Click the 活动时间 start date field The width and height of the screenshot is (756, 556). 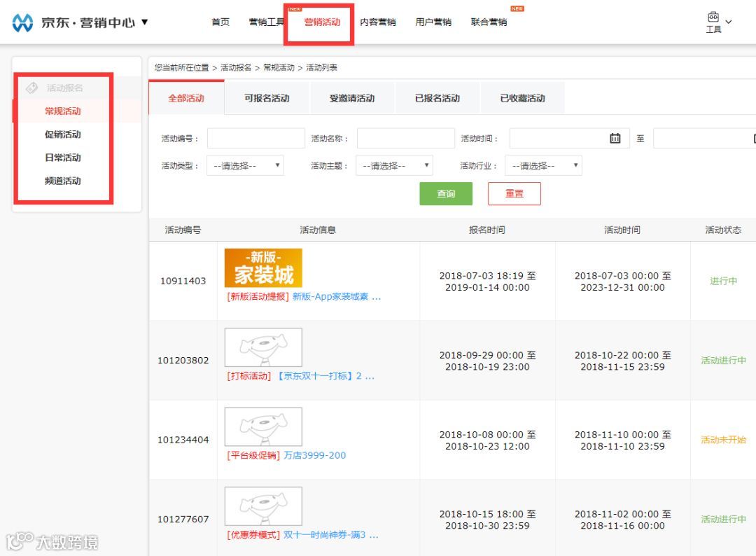click(569, 139)
